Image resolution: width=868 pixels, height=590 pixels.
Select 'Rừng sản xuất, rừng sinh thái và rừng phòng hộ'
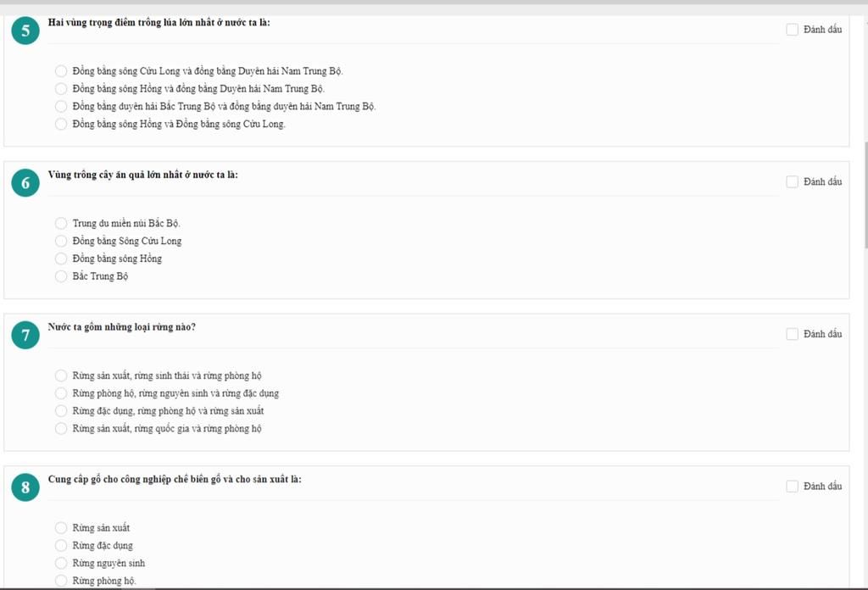(61, 376)
